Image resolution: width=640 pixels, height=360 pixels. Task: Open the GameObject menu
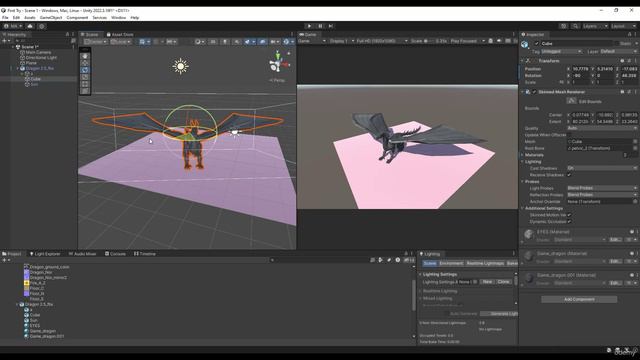pos(51,18)
